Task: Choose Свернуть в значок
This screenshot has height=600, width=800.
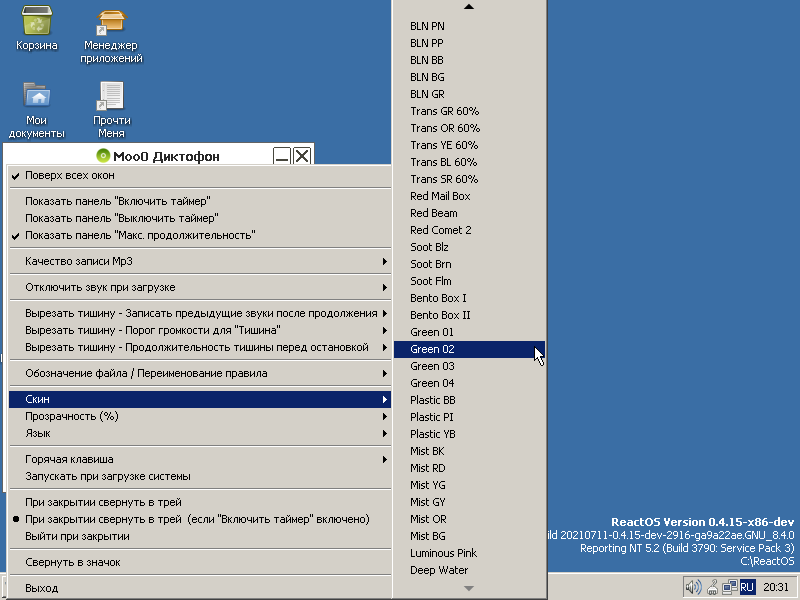Action: coord(200,562)
